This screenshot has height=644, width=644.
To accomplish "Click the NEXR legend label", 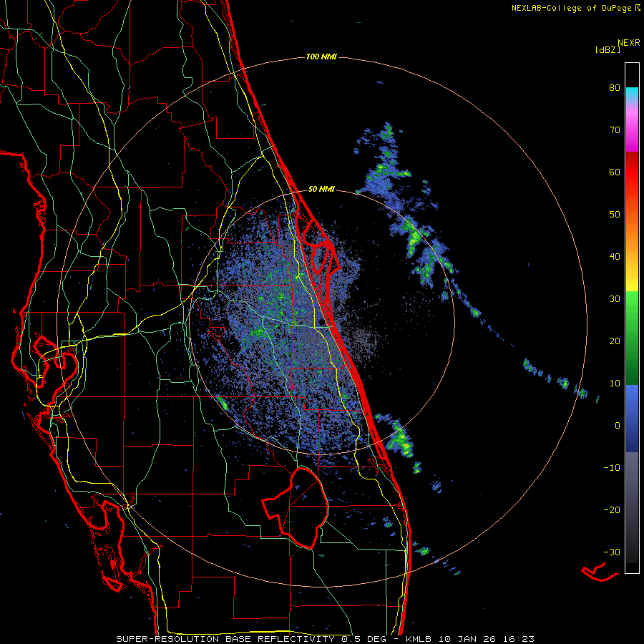I will 629,43.
